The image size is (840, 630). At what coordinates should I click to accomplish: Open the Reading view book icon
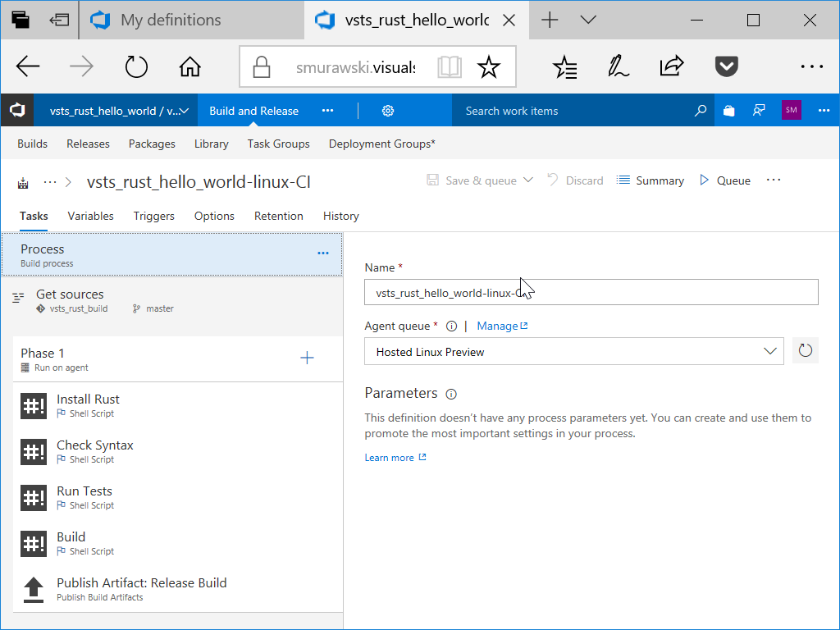tap(449, 67)
